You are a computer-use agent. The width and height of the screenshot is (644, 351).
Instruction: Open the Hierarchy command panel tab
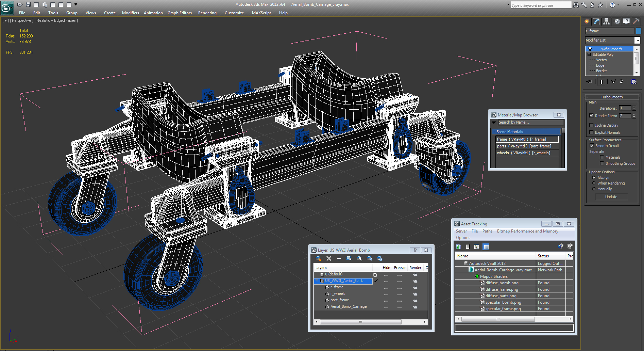pos(607,21)
